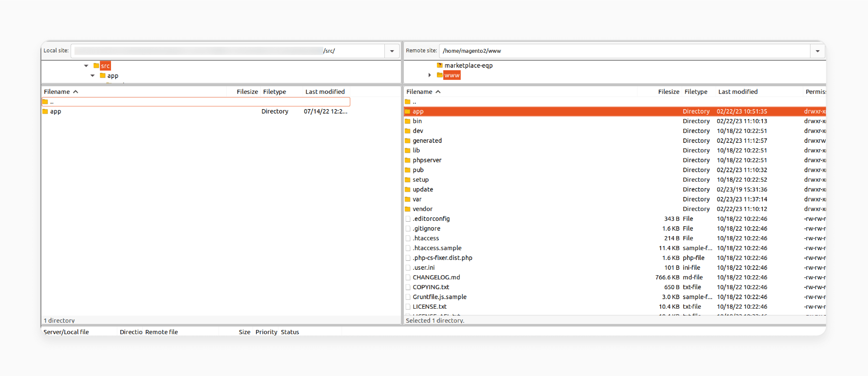The image size is (868, 376).
Task: Click inside the Remote site path field
Action: click(x=624, y=51)
